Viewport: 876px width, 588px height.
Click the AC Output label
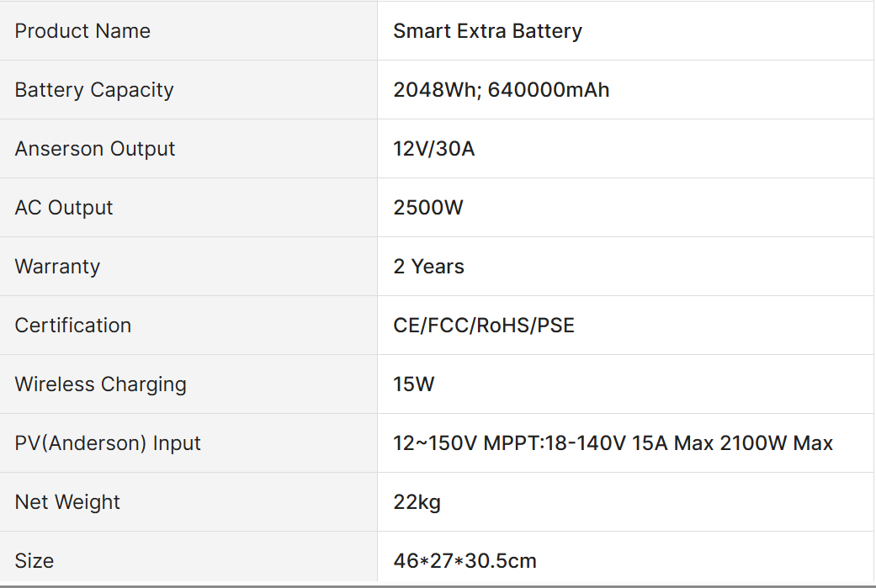tap(63, 208)
